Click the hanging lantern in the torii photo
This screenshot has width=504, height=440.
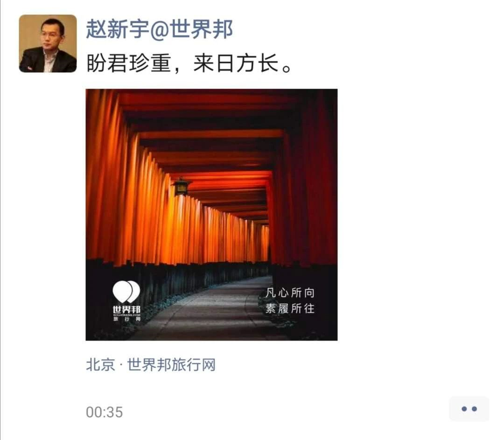181,187
